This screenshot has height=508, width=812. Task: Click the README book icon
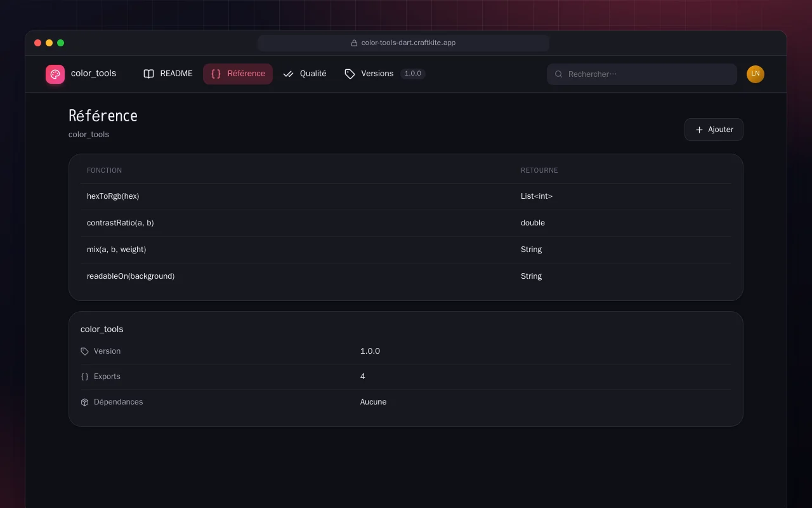(149, 74)
